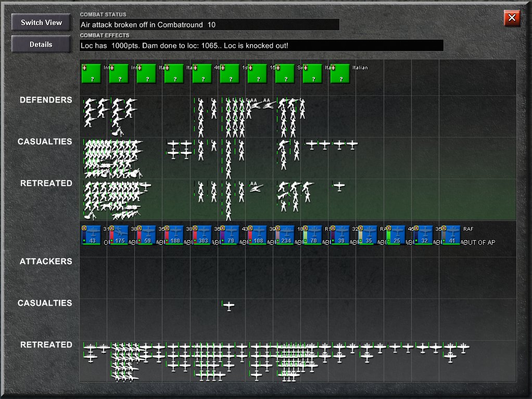Select the blue air unit counter 175
This screenshot has height=399, width=532.
pos(119,235)
